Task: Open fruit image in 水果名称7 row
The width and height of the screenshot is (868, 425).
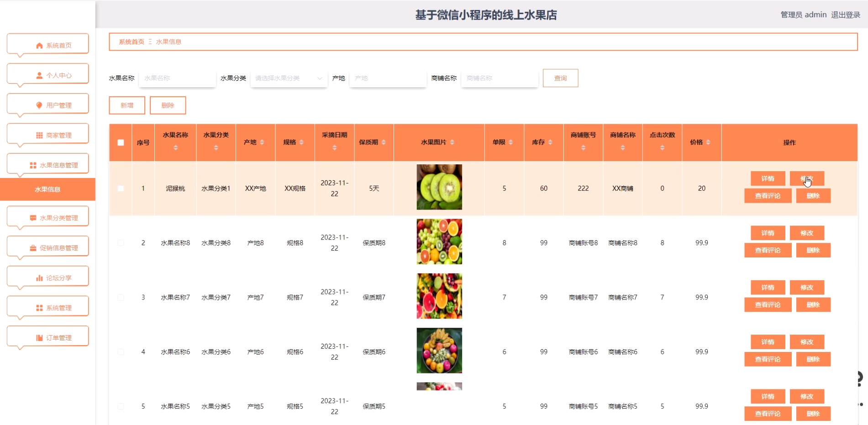Action: point(439,296)
